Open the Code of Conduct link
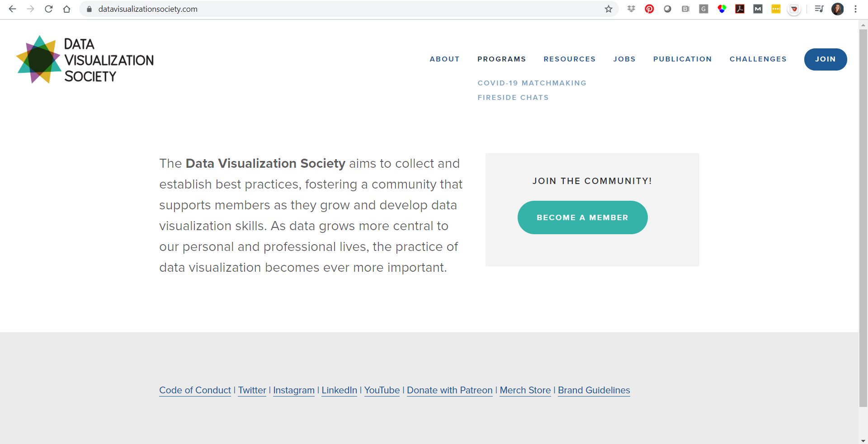This screenshot has width=868, height=444. coord(195,390)
